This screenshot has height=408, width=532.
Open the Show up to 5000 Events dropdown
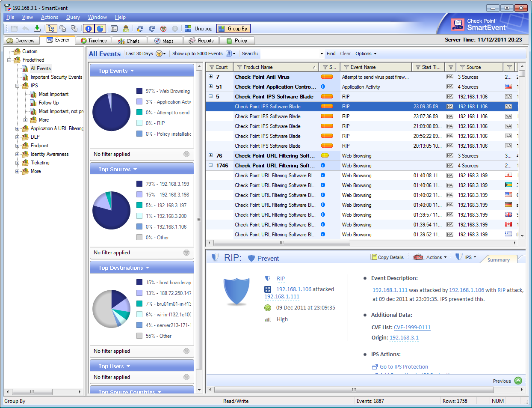coord(231,54)
